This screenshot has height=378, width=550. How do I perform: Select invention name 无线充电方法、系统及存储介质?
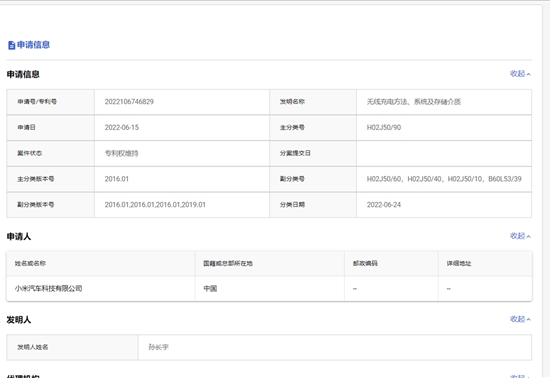tap(414, 102)
